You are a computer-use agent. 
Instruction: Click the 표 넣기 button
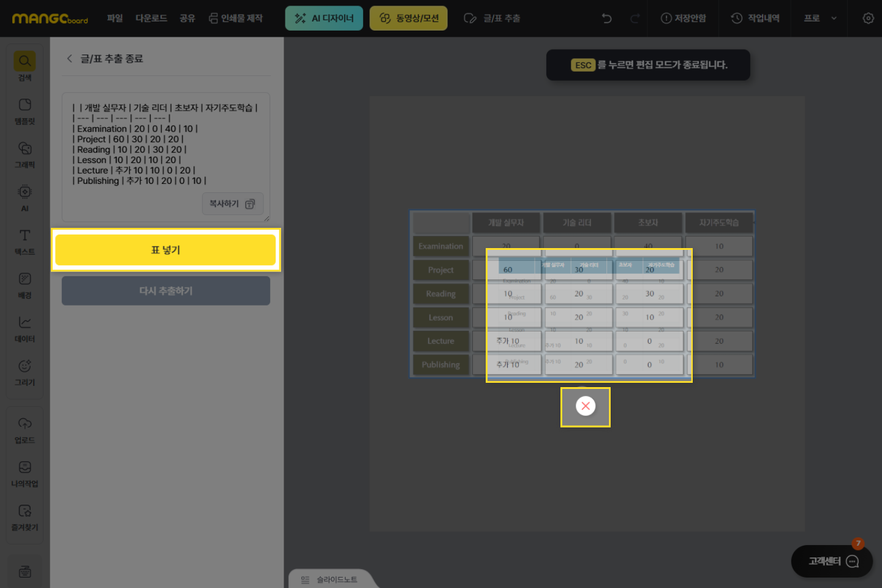coord(165,250)
